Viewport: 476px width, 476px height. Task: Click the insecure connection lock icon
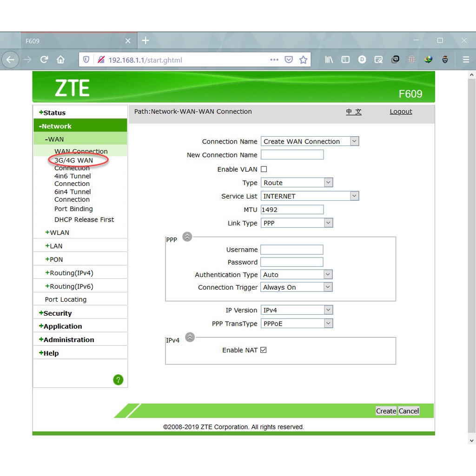[x=101, y=59]
